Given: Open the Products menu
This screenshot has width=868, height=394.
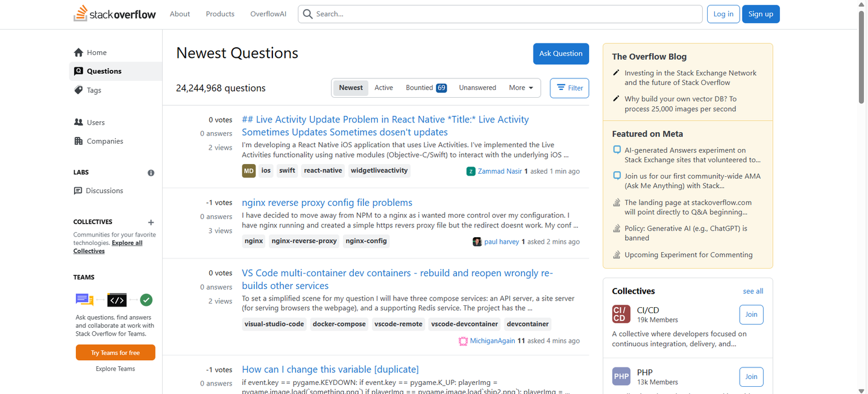Looking at the screenshot, I should click(220, 14).
